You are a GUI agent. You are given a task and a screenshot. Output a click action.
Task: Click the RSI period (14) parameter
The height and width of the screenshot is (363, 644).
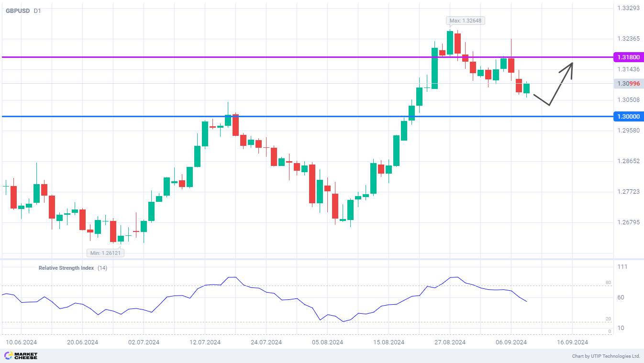pyautogui.click(x=102, y=268)
